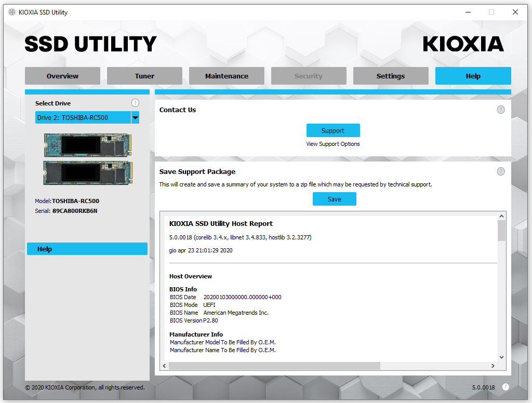Click the KIOXIA SSD Utility title bar icon

12,12
